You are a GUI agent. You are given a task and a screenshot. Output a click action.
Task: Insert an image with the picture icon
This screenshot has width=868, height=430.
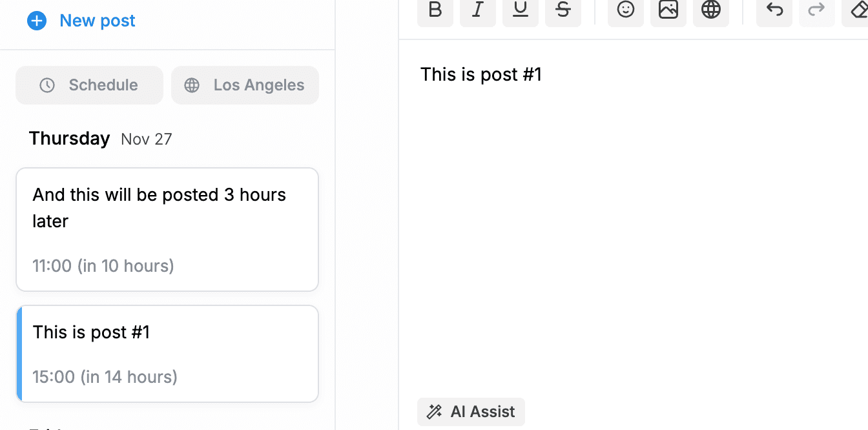tap(668, 10)
